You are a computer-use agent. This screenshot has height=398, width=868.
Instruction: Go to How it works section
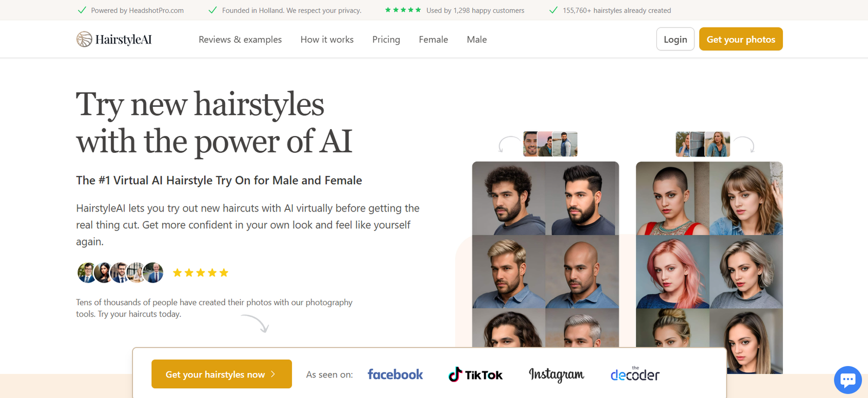click(x=327, y=40)
